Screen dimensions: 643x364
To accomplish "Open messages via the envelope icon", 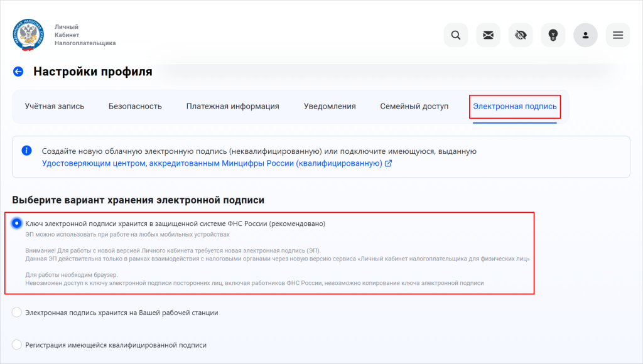I will coord(488,35).
